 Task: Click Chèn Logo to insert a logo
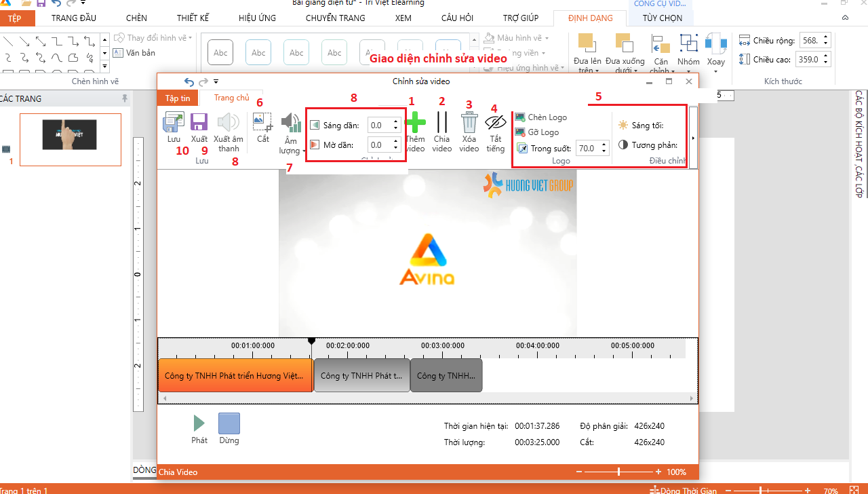click(541, 117)
